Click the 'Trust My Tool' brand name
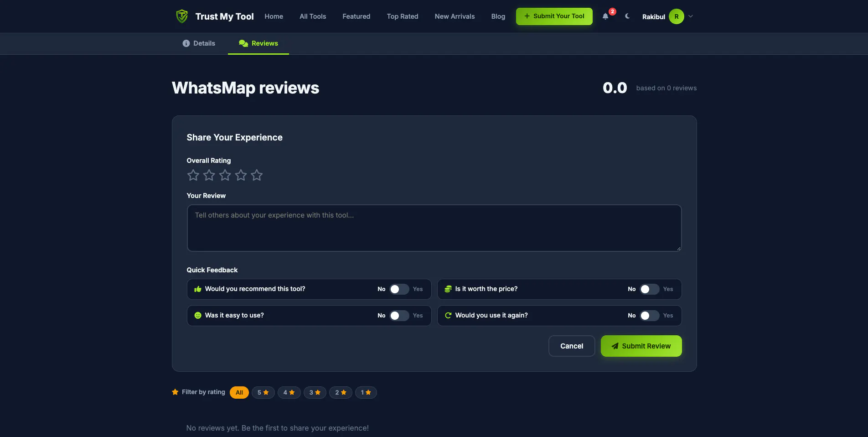The image size is (868, 437). click(224, 16)
